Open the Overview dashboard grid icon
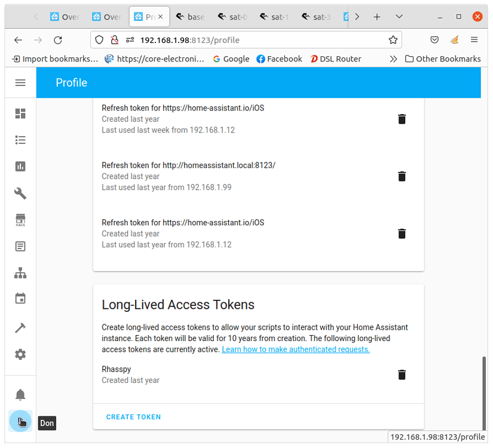Image resolution: width=493 pixels, height=448 pixels. pyautogui.click(x=20, y=113)
